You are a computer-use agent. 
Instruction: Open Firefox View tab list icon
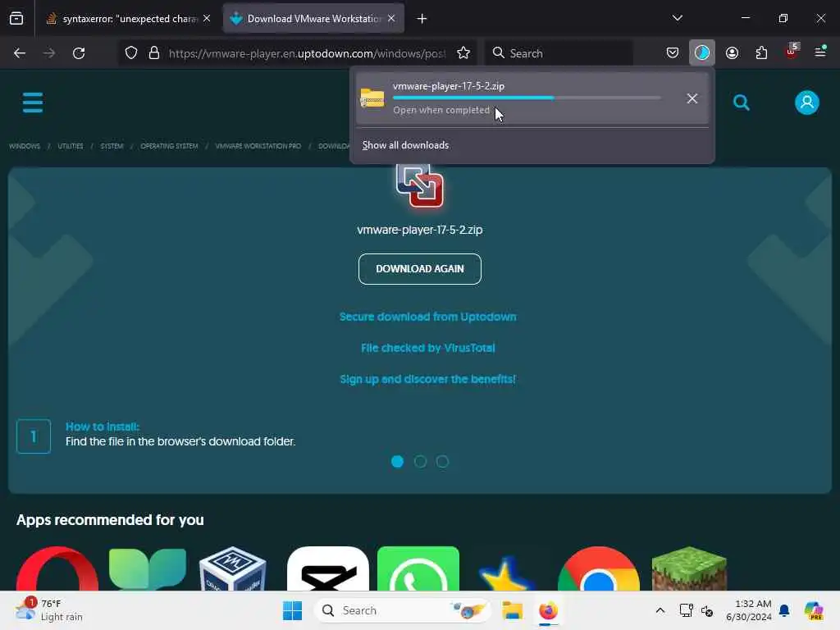click(x=16, y=19)
